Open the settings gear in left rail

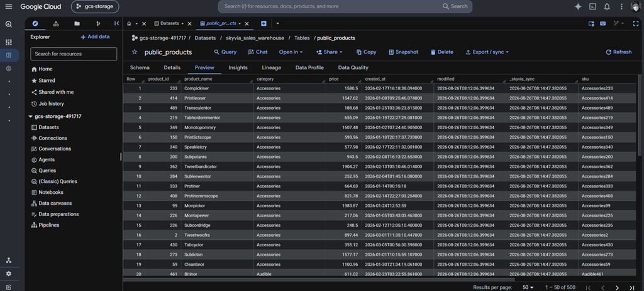click(x=9, y=274)
